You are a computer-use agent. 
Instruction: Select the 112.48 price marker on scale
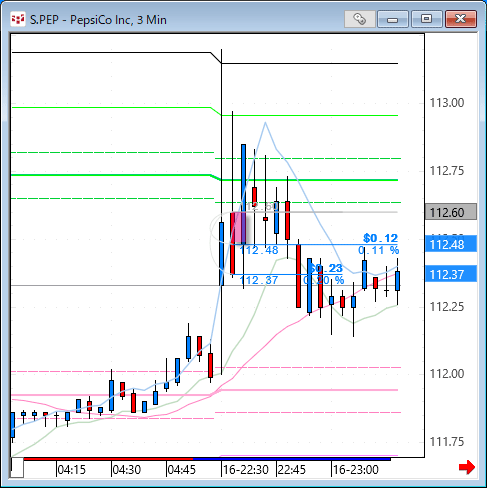(451, 244)
